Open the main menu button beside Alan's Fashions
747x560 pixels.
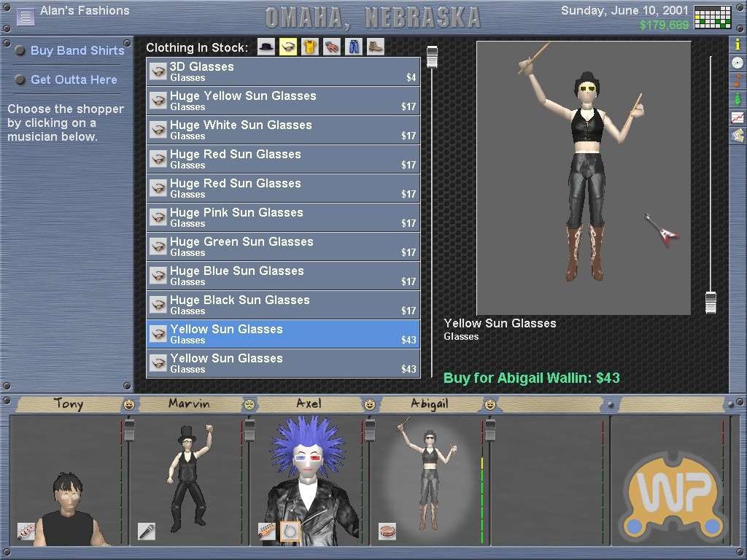pyautogui.click(x=26, y=17)
